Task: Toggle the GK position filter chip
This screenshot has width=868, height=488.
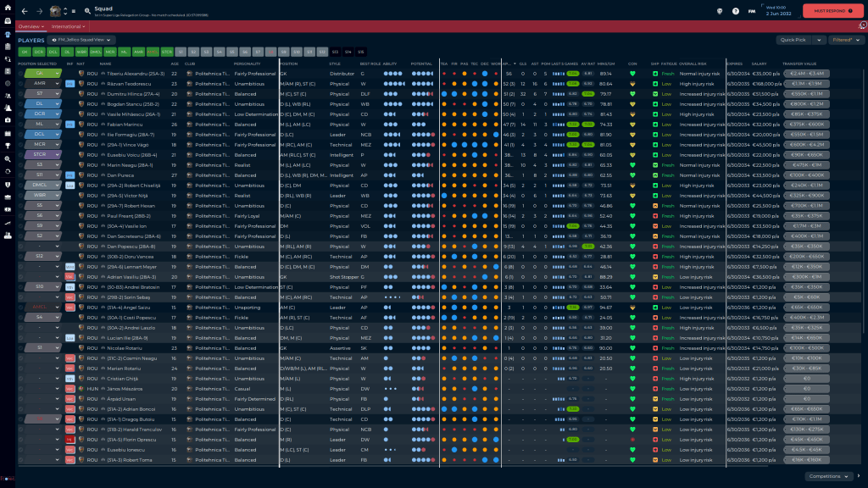Action: 24,52
